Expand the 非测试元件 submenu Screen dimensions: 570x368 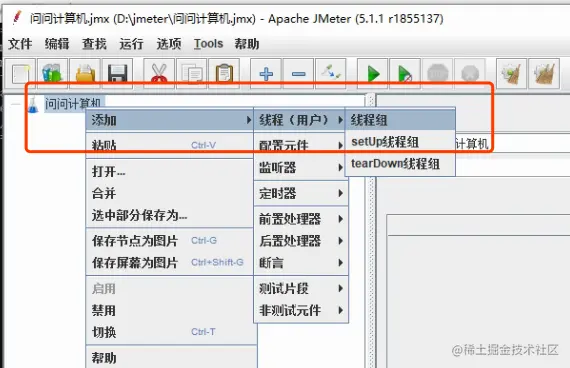click(x=301, y=310)
